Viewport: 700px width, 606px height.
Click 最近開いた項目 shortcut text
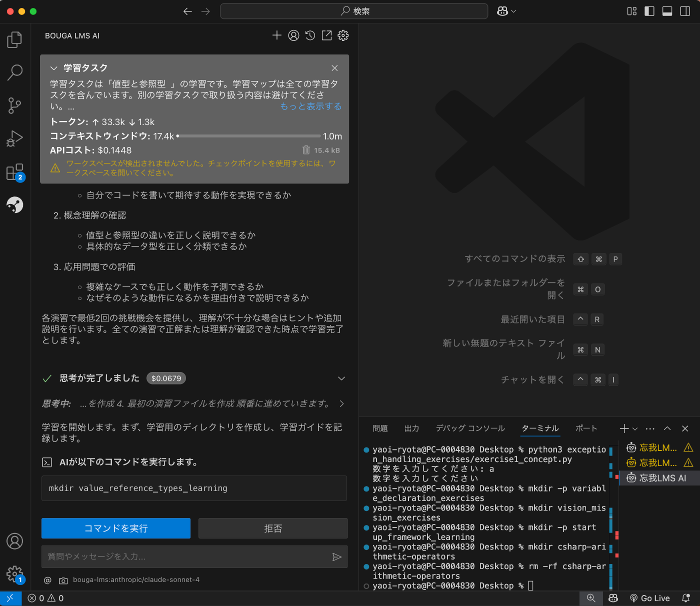coord(533,319)
